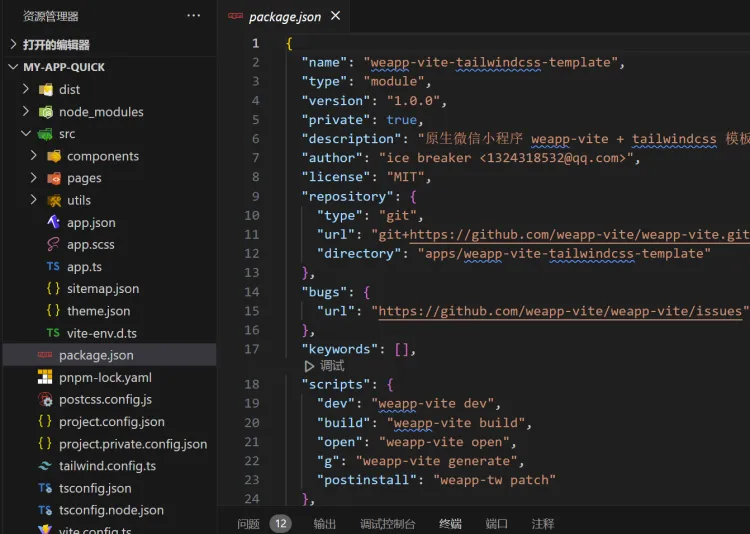Screen dimensions: 750x534
Task: Follow the github issues URL link on line 15
Action: pyautogui.click(x=560, y=311)
